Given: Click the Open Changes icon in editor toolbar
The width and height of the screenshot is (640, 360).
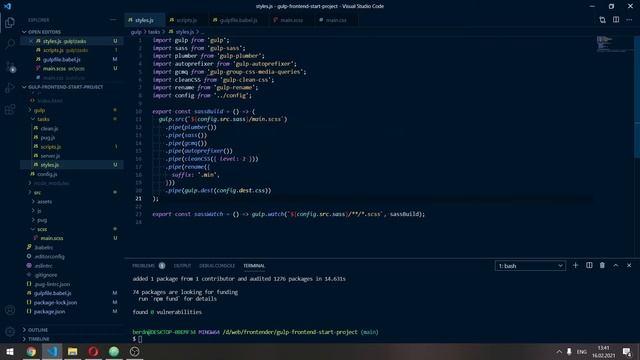Looking at the screenshot, I should (x=602, y=20).
